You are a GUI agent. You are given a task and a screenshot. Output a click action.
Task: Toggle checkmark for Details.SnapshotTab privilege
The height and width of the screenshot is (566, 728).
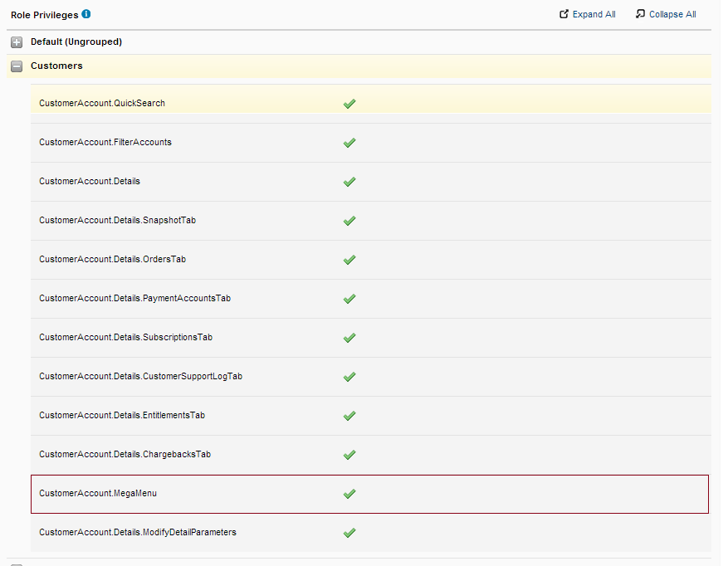[x=349, y=221]
